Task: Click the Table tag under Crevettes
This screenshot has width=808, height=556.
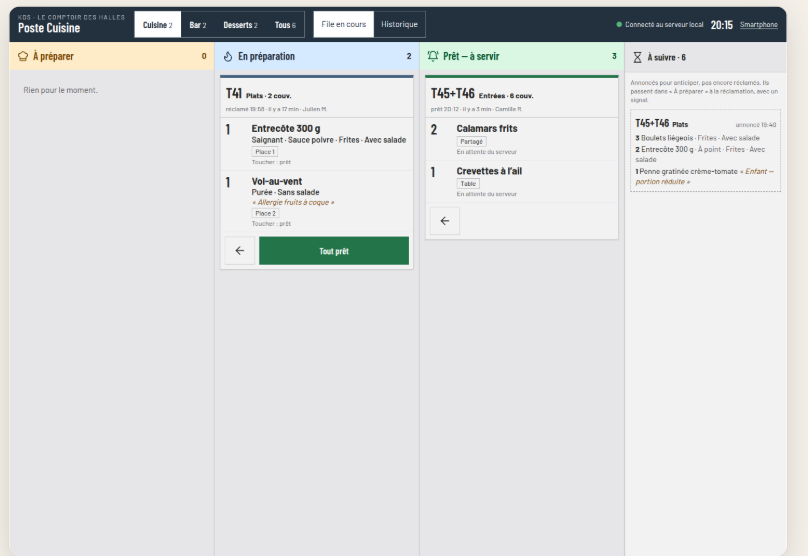Action: click(468, 183)
